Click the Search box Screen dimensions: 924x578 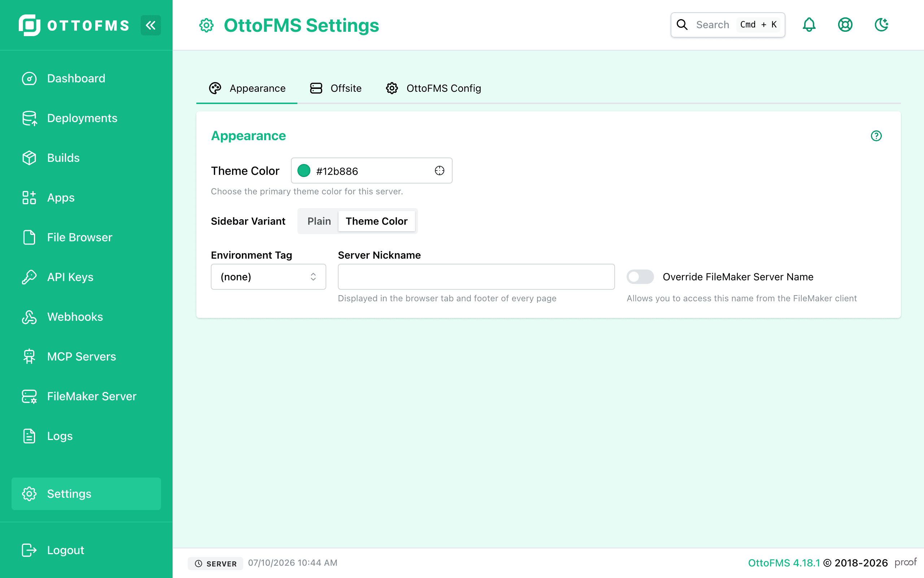[728, 25]
